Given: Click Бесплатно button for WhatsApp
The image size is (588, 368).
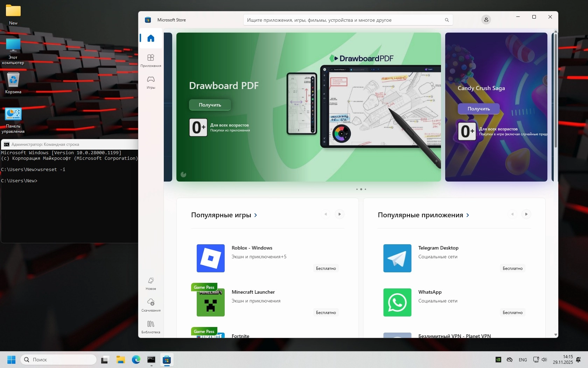Looking at the screenshot, I should [513, 313].
